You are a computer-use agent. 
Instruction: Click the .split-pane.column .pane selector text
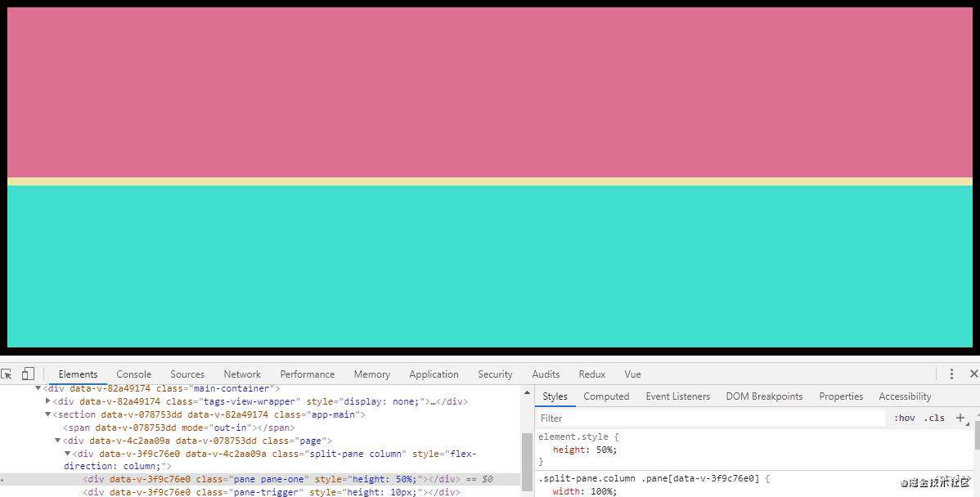pos(649,479)
